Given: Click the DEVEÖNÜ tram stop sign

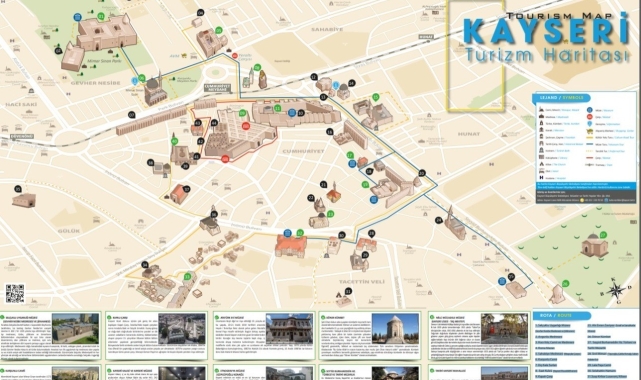Looking at the screenshot, I should (x=22, y=136).
